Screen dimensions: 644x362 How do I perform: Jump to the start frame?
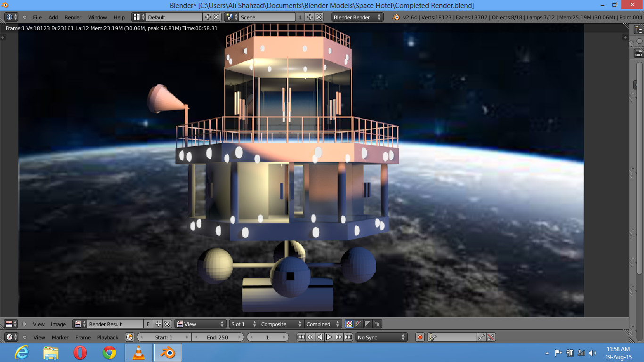pos(301,337)
